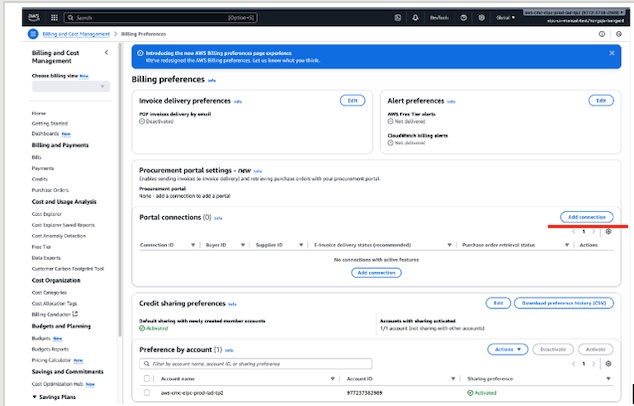Check the aws-cmc-elpc-prod-iad-tp2 account row
This screenshot has height=406, width=634.
pos(148,394)
